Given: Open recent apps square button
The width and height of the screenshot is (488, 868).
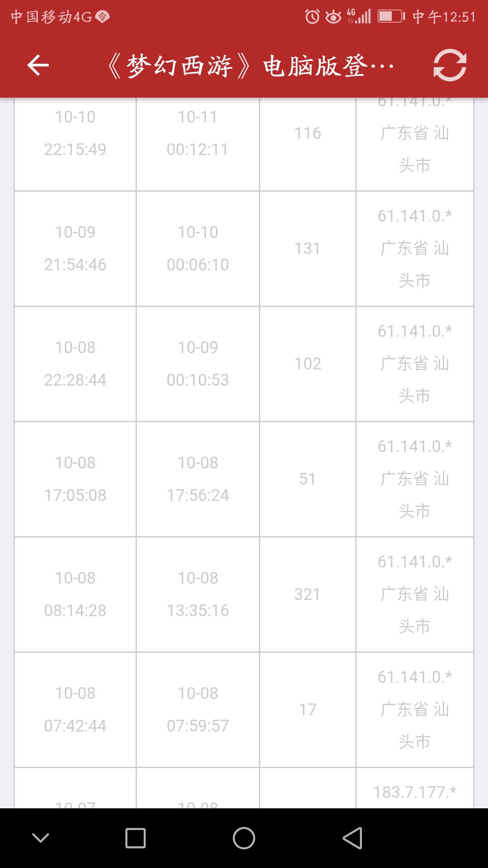Looking at the screenshot, I should [x=136, y=838].
